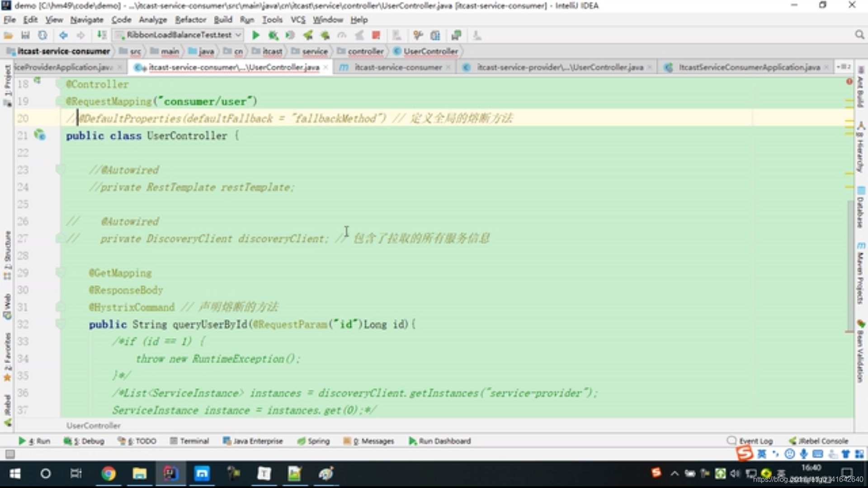
Task: Navigate back with the blue arrow
Action: (63, 35)
